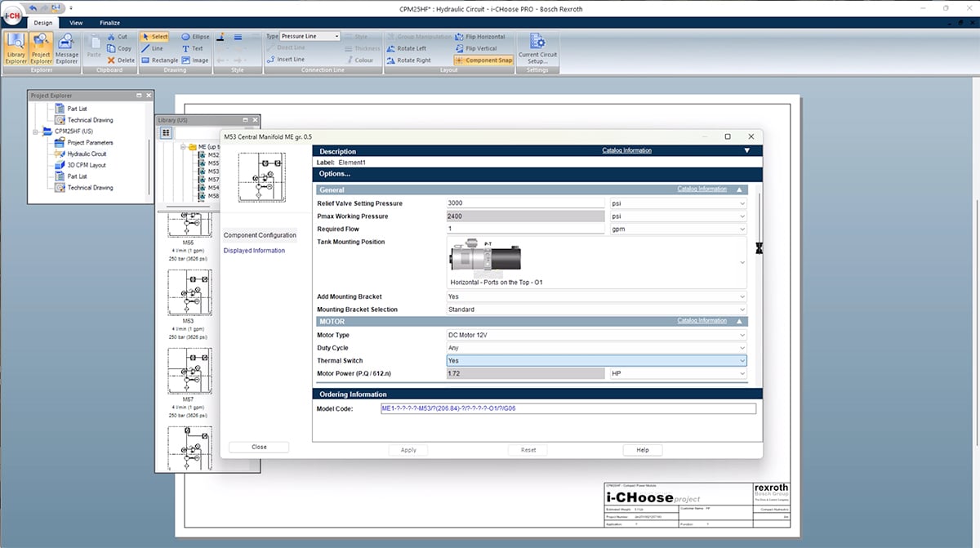Viewport: 980px width, 548px height.
Task: Open Current Circuit Setup settings
Action: click(x=537, y=47)
